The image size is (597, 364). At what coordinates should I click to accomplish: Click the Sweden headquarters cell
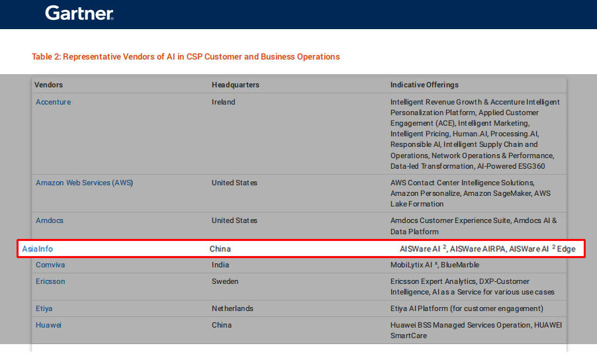click(224, 281)
